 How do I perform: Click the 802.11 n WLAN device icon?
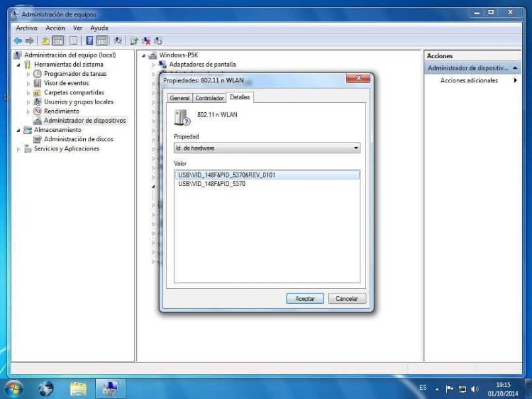182,117
